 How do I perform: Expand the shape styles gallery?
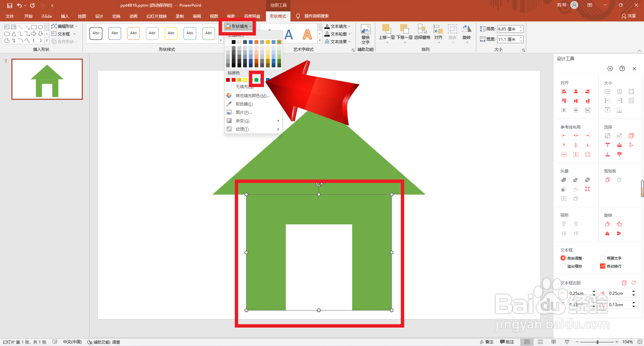pyautogui.click(x=221, y=41)
